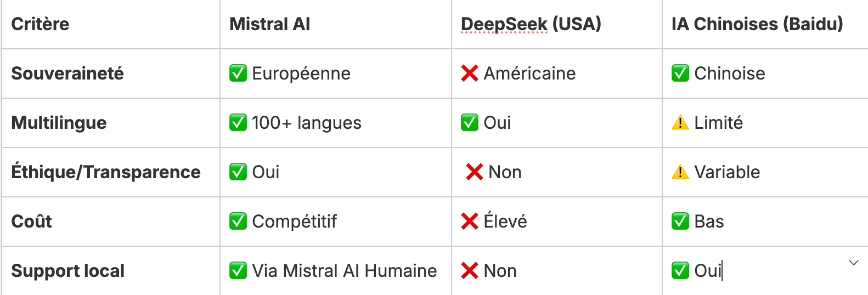
Task: Click the green checkmark beside Compétitif
Action: [x=238, y=221]
